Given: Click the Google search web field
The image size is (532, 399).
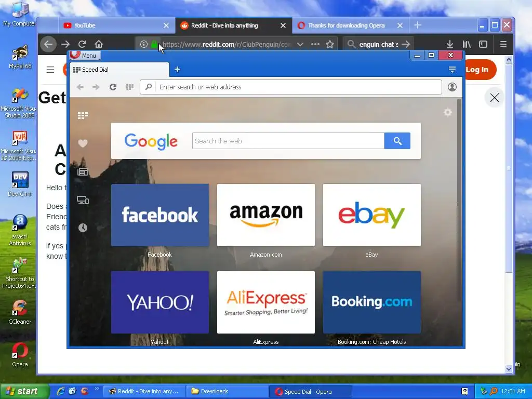Looking at the screenshot, I should (x=288, y=141).
